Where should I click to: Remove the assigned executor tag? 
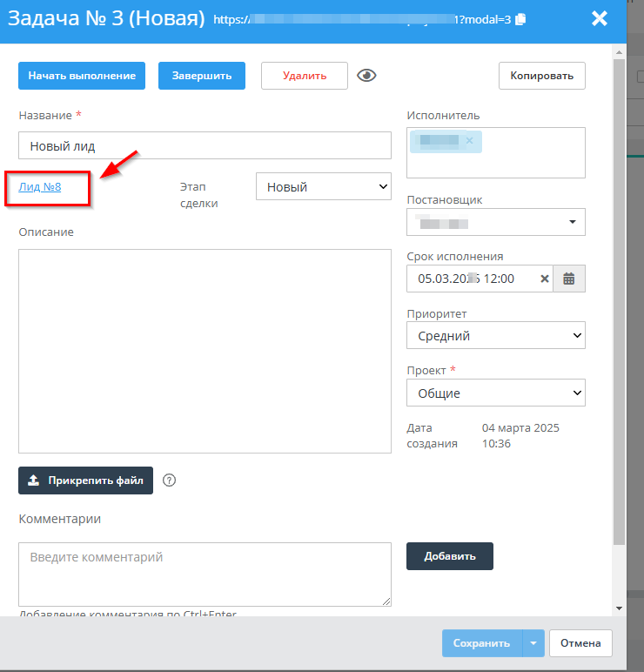click(x=469, y=141)
